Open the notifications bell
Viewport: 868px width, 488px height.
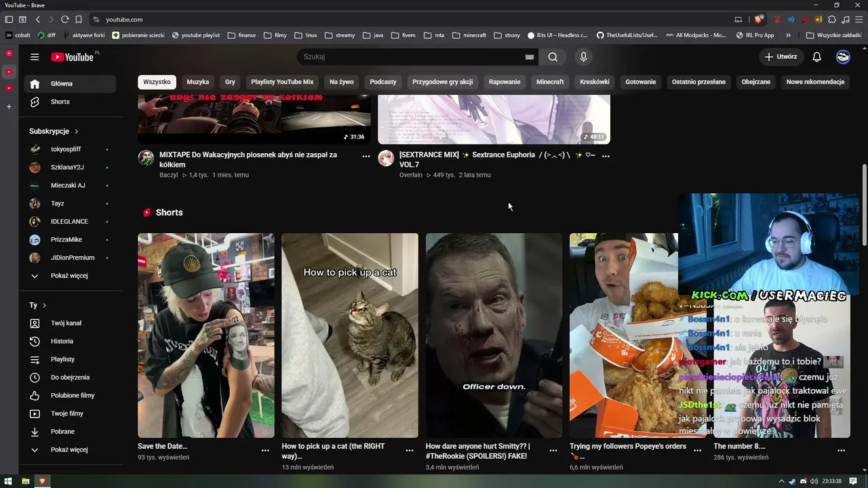(x=816, y=57)
